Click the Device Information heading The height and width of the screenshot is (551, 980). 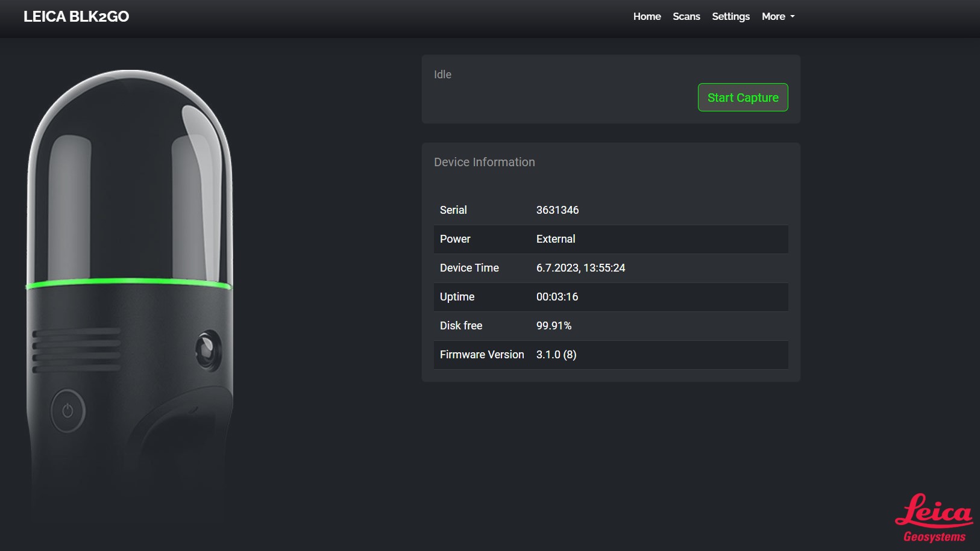[484, 162]
